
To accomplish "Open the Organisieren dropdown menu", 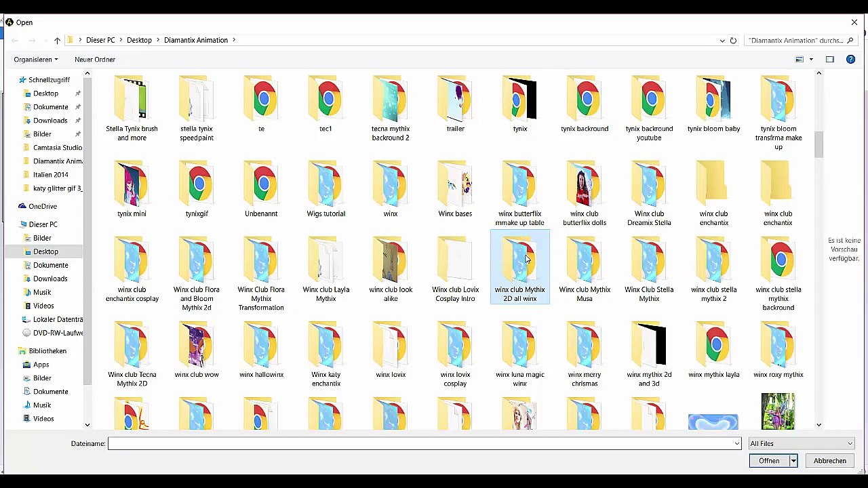I will [x=36, y=60].
